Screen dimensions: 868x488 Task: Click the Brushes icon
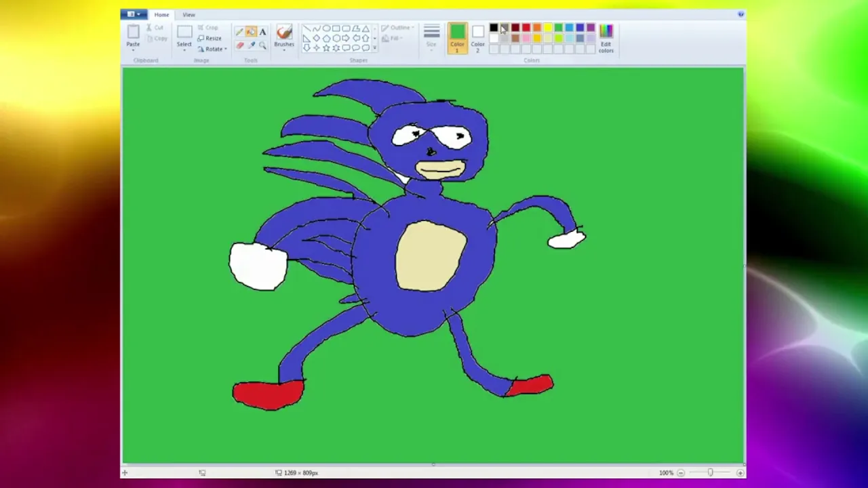pos(284,32)
